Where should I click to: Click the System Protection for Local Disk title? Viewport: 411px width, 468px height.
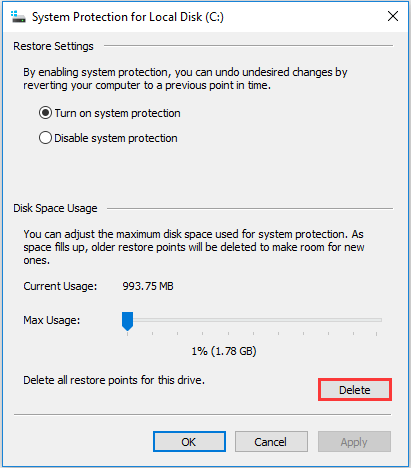[128, 17]
